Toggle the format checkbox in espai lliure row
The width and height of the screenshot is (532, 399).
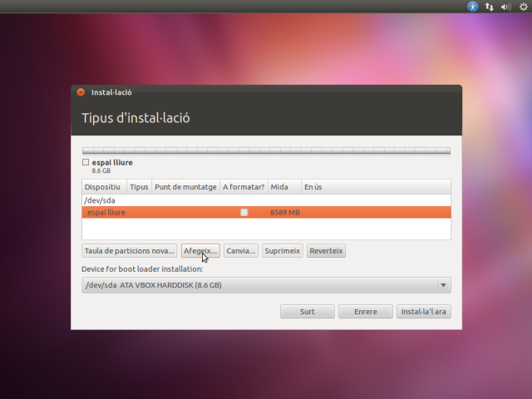(244, 213)
